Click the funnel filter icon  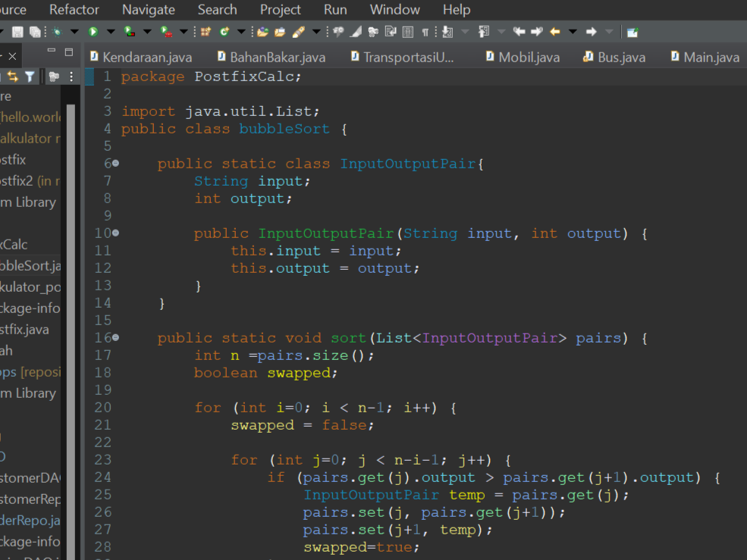[30, 77]
